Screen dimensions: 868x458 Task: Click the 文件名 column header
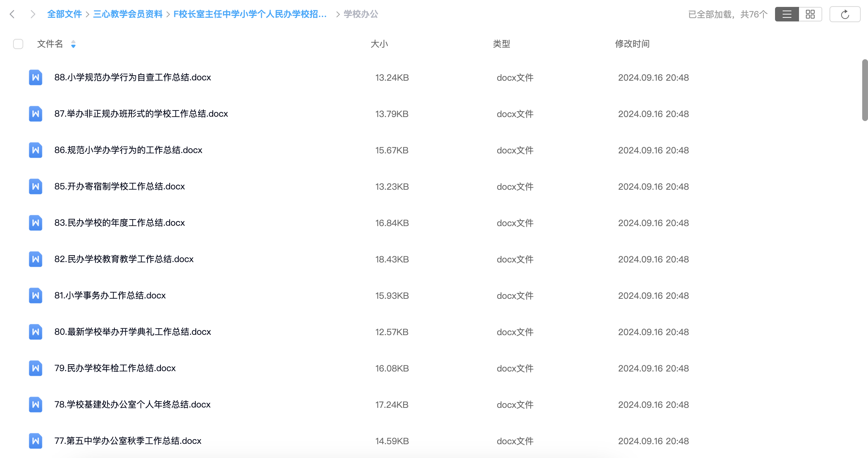(50, 44)
